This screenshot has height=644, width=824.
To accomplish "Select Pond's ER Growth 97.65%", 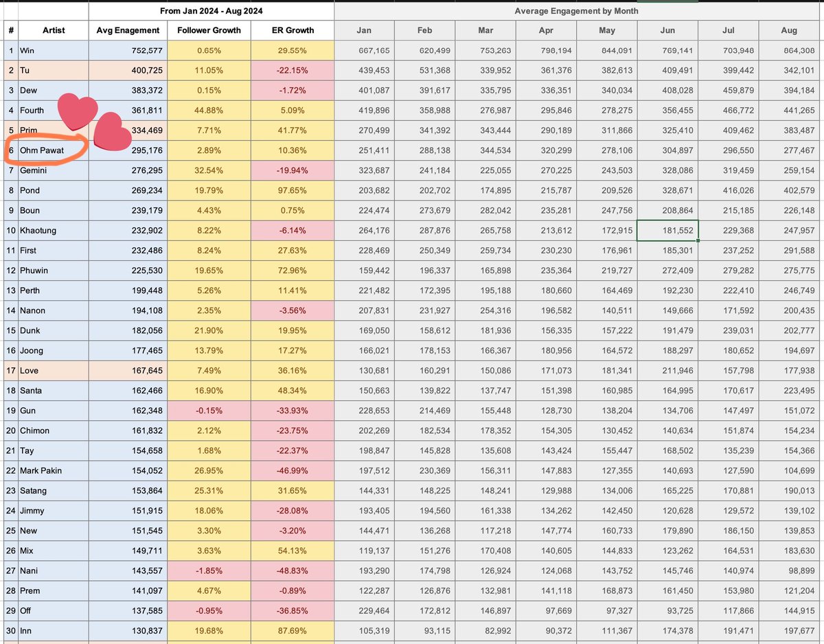I will [x=292, y=190].
